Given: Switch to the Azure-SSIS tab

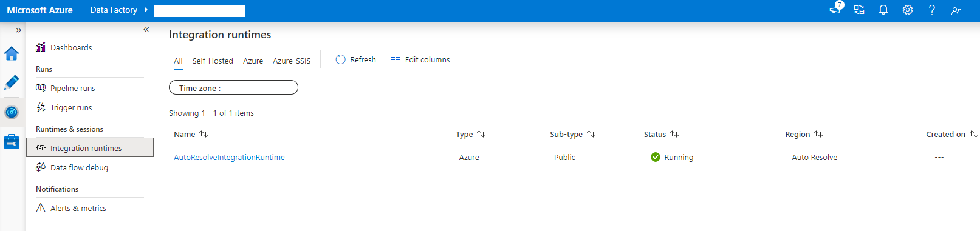Looking at the screenshot, I should tap(292, 61).
